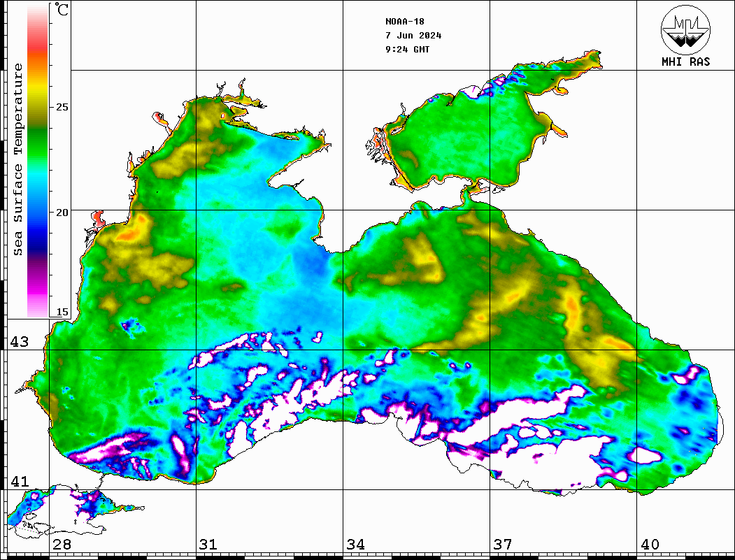Click latitude label '41'
This screenshot has width=735, height=560.
point(20,482)
